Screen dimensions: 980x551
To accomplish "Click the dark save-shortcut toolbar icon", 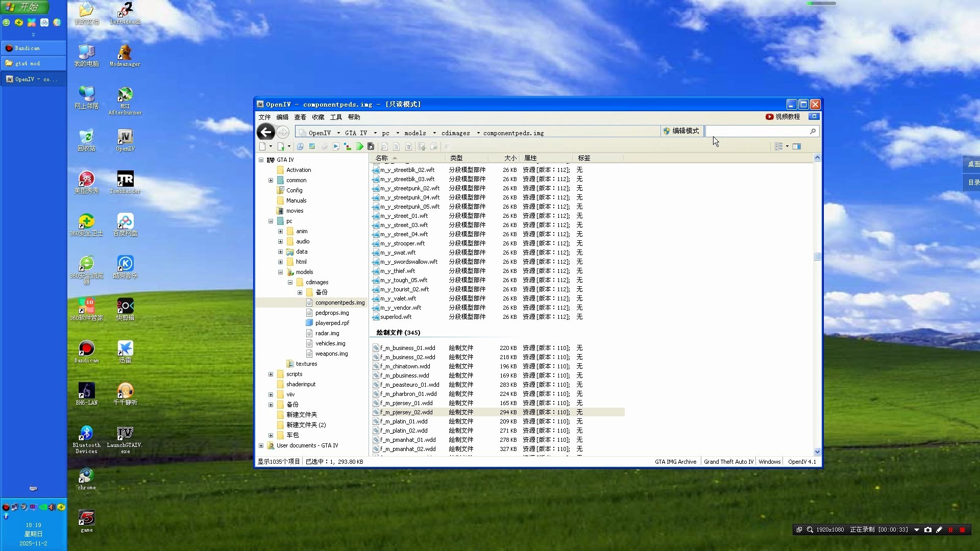I will (x=371, y=147).
